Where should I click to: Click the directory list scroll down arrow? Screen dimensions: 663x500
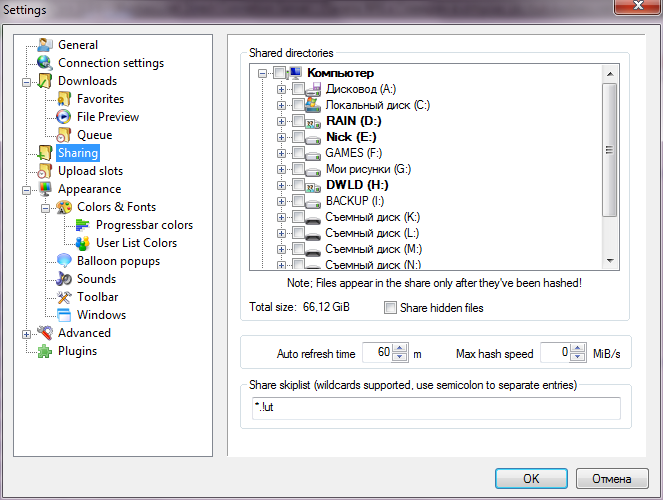click(610, 261)
